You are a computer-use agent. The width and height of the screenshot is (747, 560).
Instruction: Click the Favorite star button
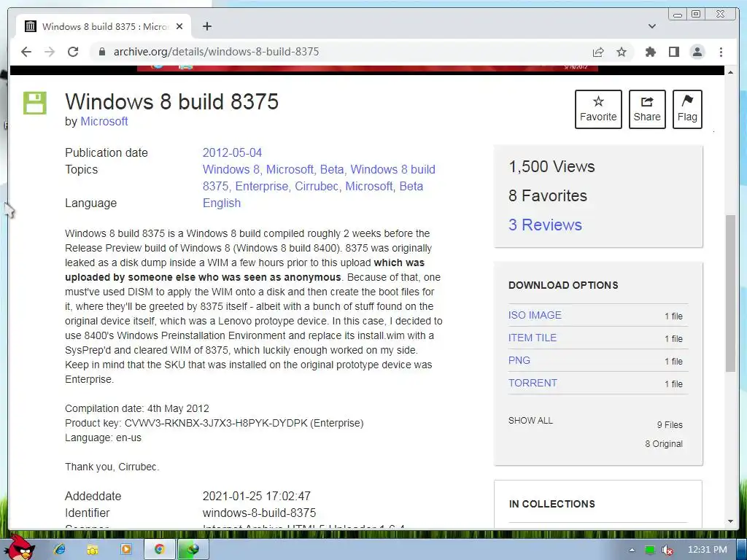pos(598,109)
